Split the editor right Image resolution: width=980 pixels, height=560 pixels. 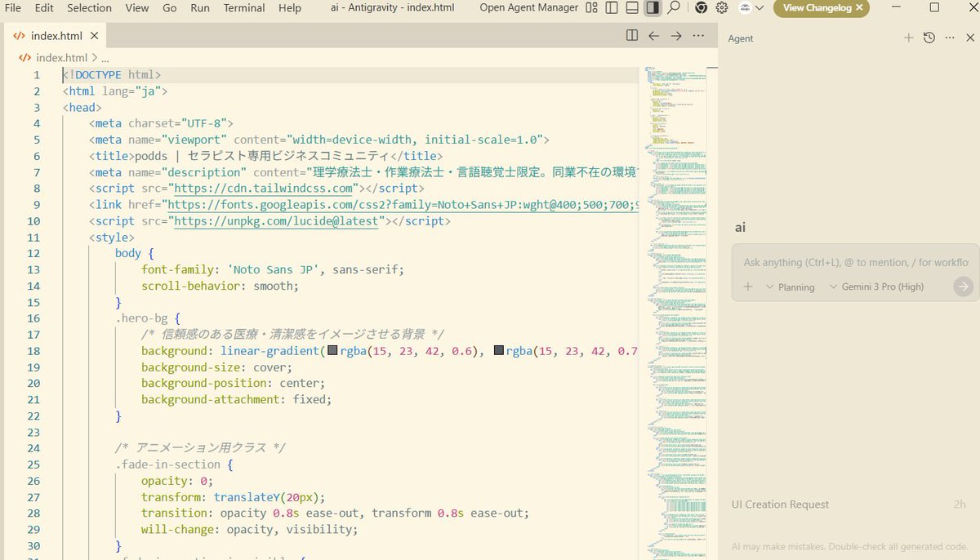(631, 36)
